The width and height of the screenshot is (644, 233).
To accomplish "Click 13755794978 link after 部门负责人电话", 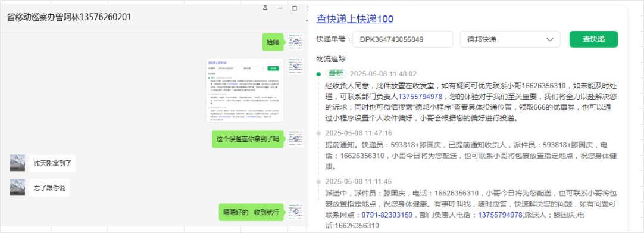I will click(x=500, y=215).
